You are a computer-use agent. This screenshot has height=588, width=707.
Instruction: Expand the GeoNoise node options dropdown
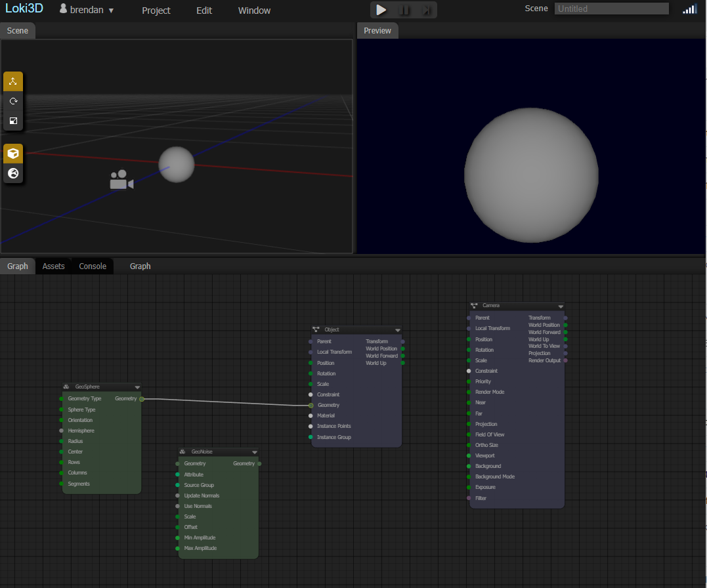click(255, 451)
